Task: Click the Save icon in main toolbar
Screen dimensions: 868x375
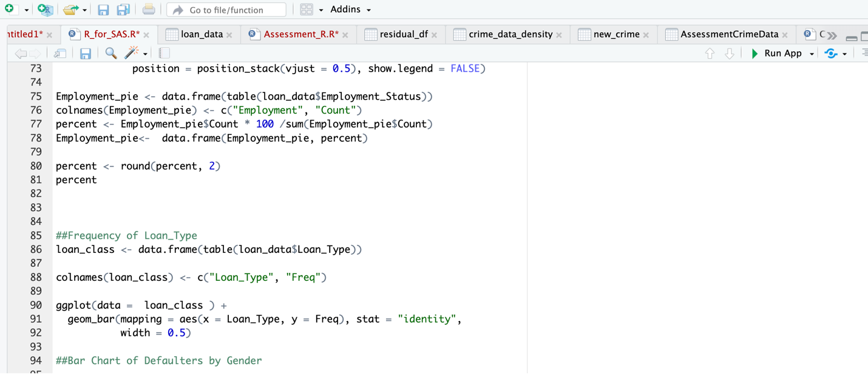Action: pos(103,10)
